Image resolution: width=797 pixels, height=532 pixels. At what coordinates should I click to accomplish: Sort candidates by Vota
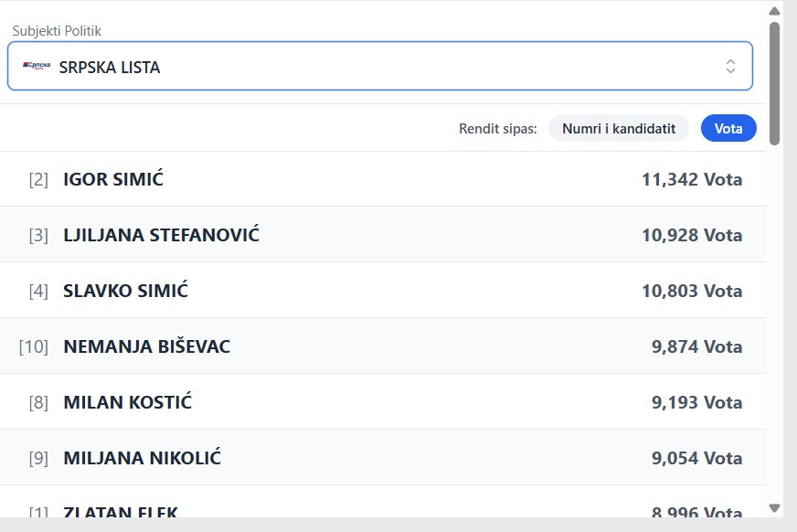pyautogui.click(x=728, y=129)
